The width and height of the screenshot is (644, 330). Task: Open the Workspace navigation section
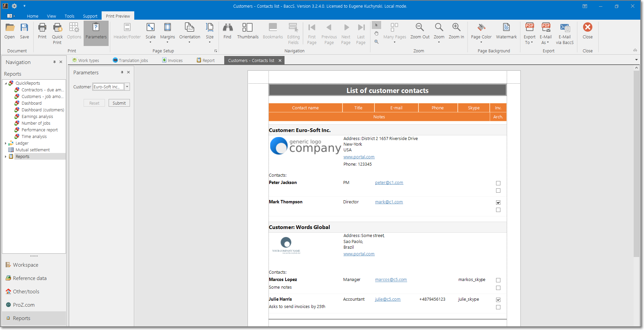(26, 265)
